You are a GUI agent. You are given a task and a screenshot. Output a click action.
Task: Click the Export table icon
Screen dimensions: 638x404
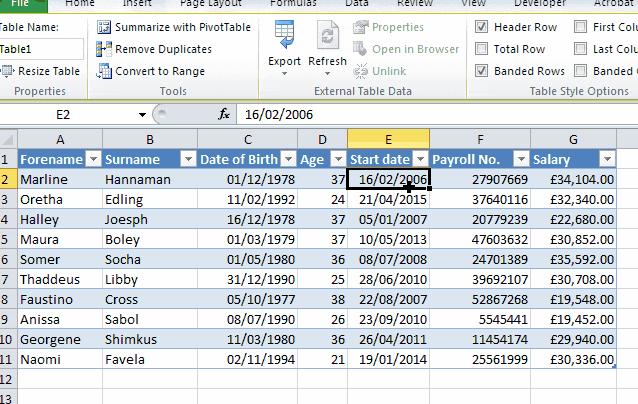[x=284, y=35]
